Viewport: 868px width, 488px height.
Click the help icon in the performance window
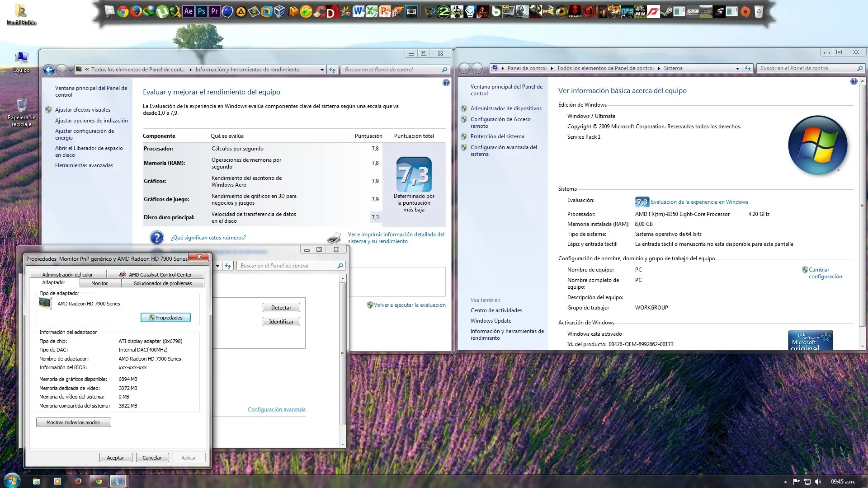(446, 83)
